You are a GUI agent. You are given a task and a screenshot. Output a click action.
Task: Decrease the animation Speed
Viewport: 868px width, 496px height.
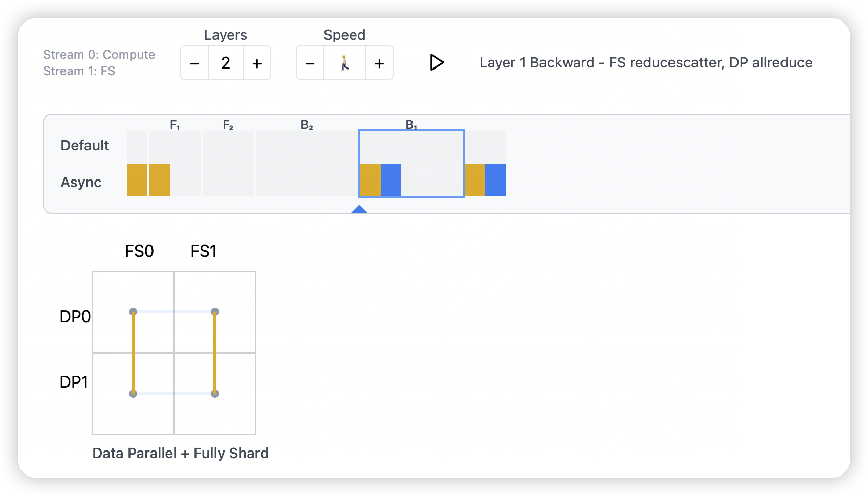(x=310, y=63)
